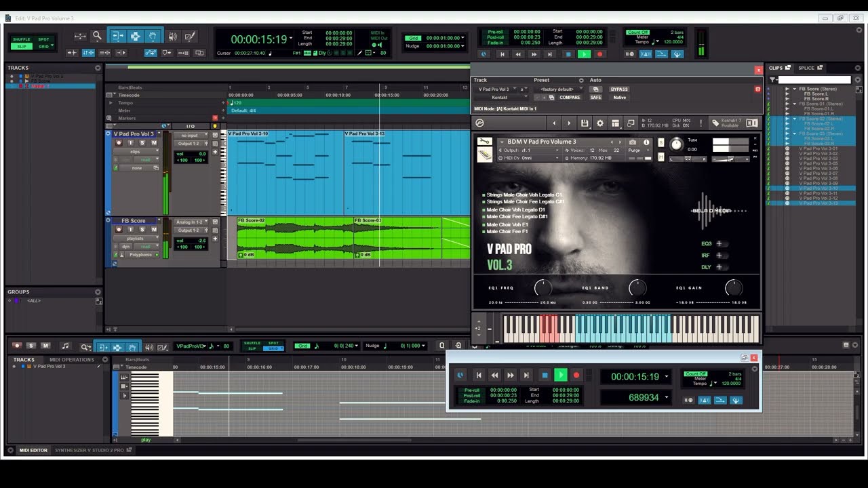This screenshot has height=488, width=868.
Task: Select the Pencil tool in the edit toolbar
Action: [191, 37]
